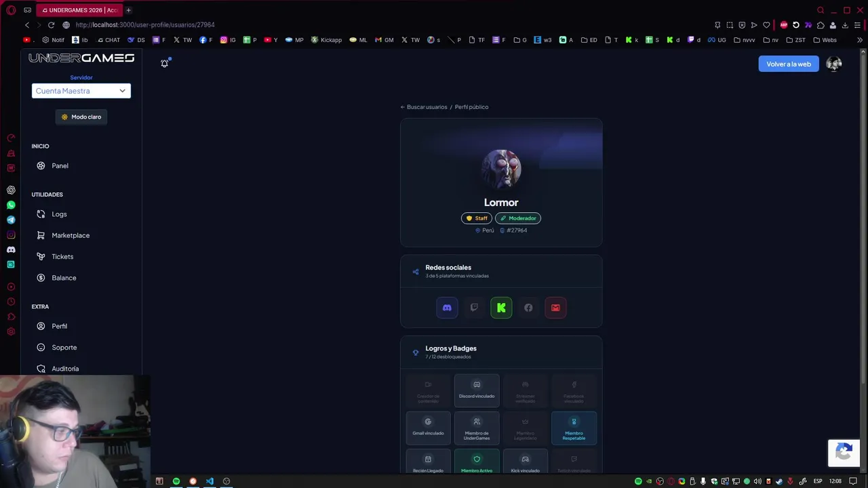Click the Staff badge
This screenshot has height=488, width=868.
(x=477, y=218)
